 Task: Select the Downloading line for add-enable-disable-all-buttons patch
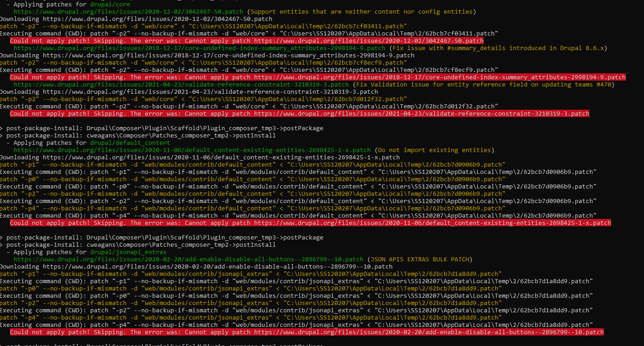click(x=196, y=266)
